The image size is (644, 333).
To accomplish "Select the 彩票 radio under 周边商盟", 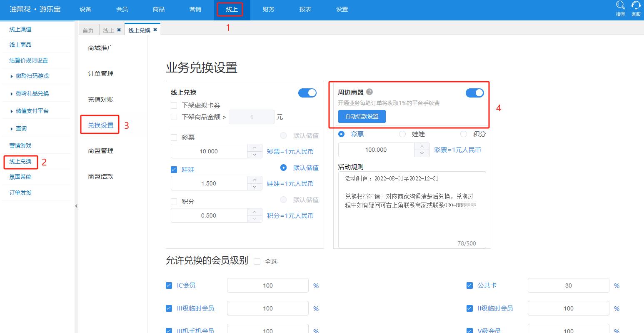I will (342, 134).
